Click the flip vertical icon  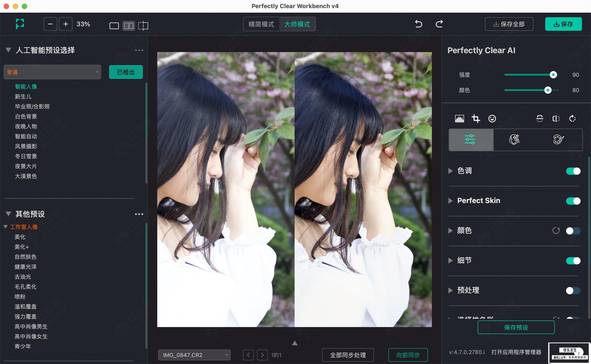tap(540, 118)
